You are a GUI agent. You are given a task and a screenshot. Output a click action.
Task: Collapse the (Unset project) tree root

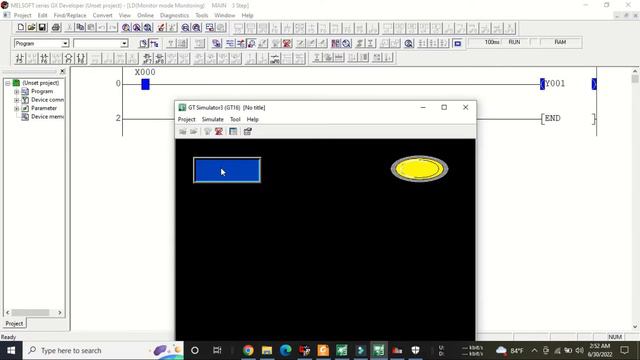pos(7,83)
